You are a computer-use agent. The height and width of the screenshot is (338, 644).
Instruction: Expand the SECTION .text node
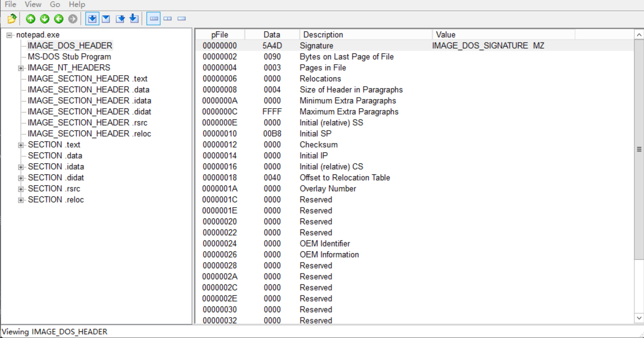[x=21, y=145]
